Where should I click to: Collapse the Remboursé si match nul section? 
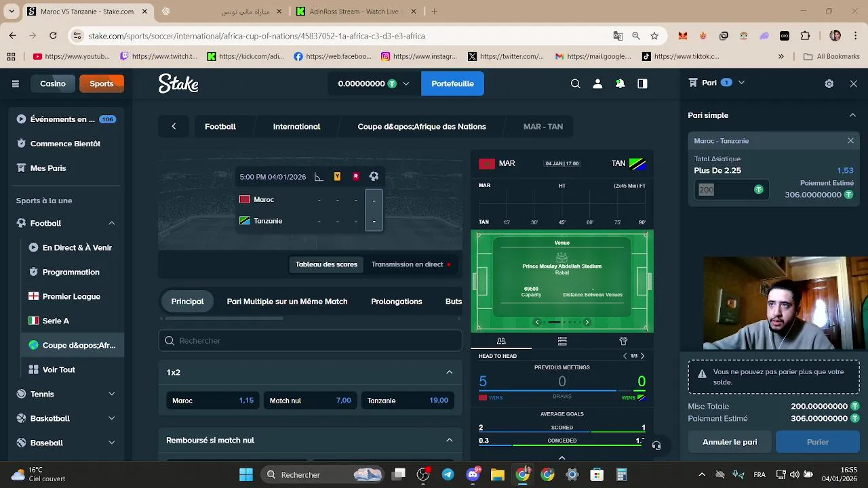449,440
